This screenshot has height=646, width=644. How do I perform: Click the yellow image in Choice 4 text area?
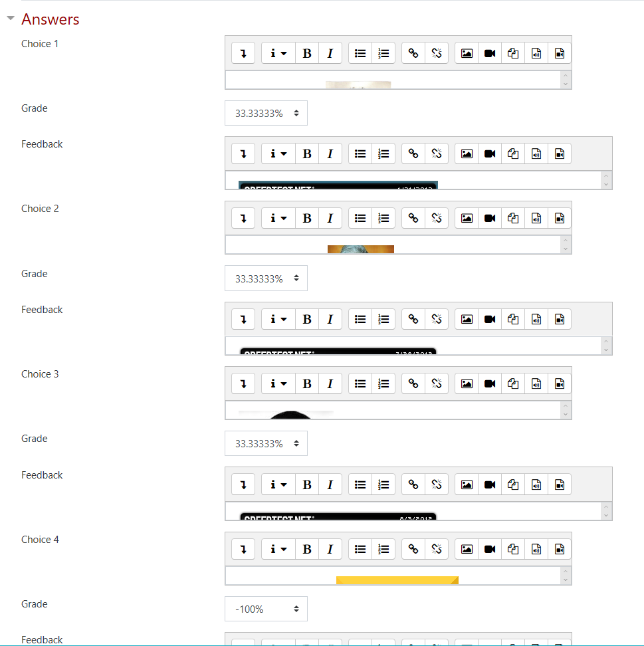[397, 580]
